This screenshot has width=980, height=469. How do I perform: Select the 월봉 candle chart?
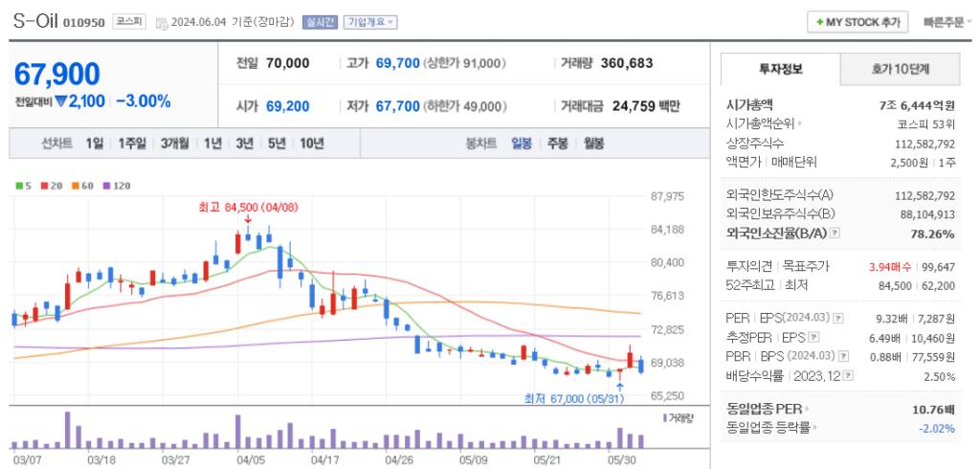click(593, 144)
